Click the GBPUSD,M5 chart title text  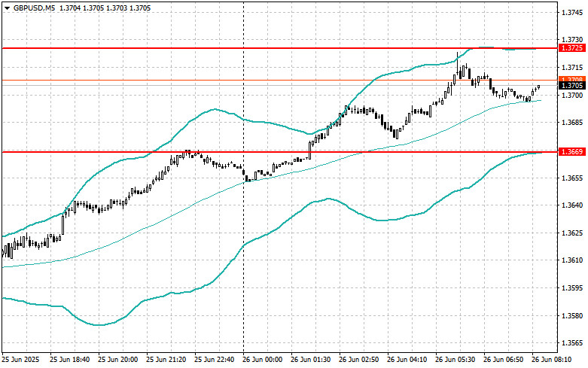(x=35, y=8)
